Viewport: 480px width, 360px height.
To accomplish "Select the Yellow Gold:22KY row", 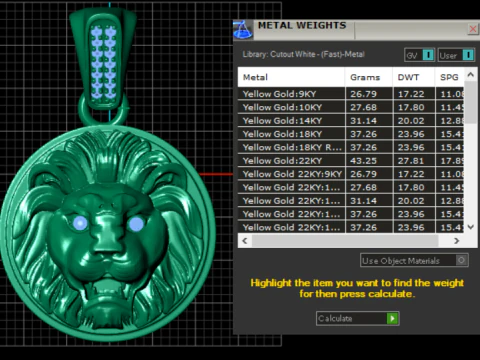I will (351, 160).
